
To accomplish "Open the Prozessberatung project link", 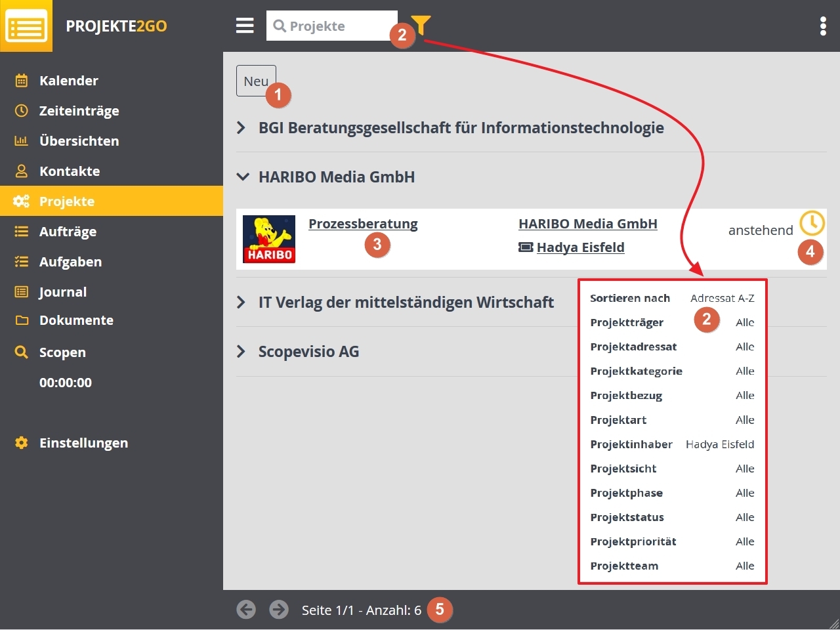I will click(x=363, y=224).
